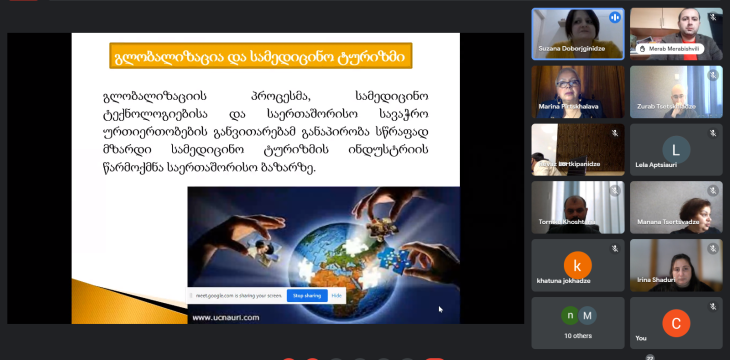Viewport: 730px width, 360px height.
Task: Click the Lela Aptsiauri avatar circle
Action: (676, 150)
